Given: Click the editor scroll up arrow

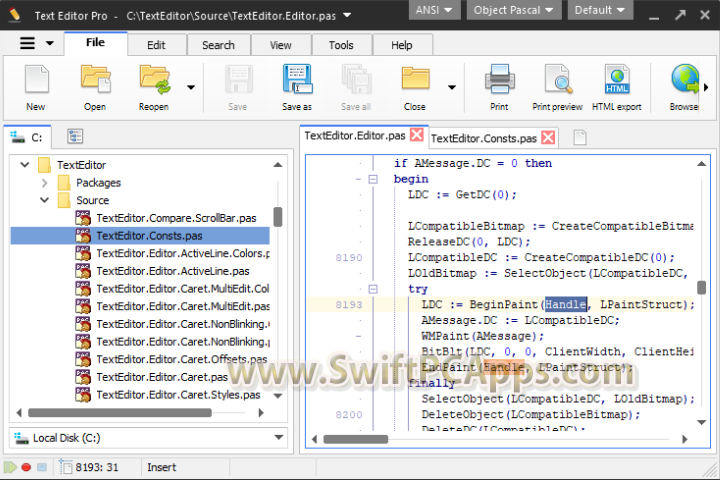Looking at the screenshot, I should 701,164.
